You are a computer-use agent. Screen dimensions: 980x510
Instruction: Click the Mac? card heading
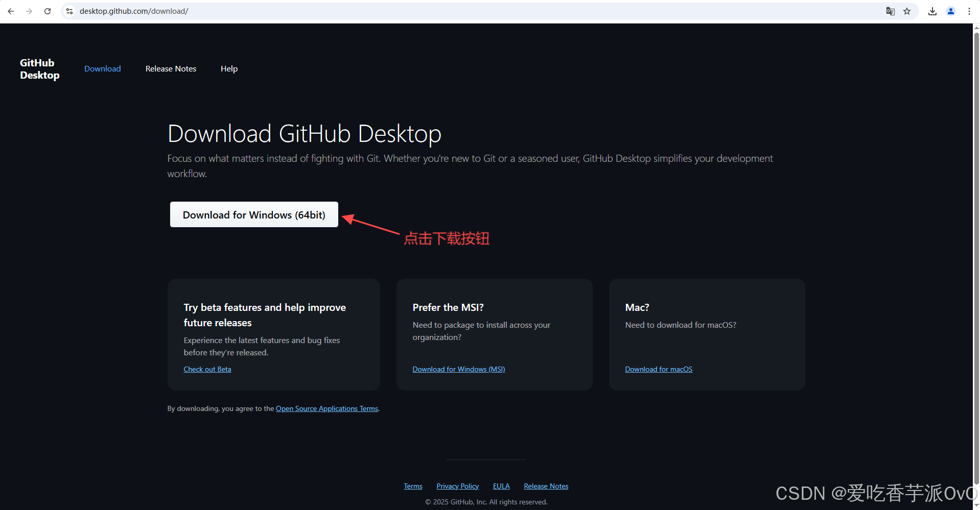[x=637, y=307]
